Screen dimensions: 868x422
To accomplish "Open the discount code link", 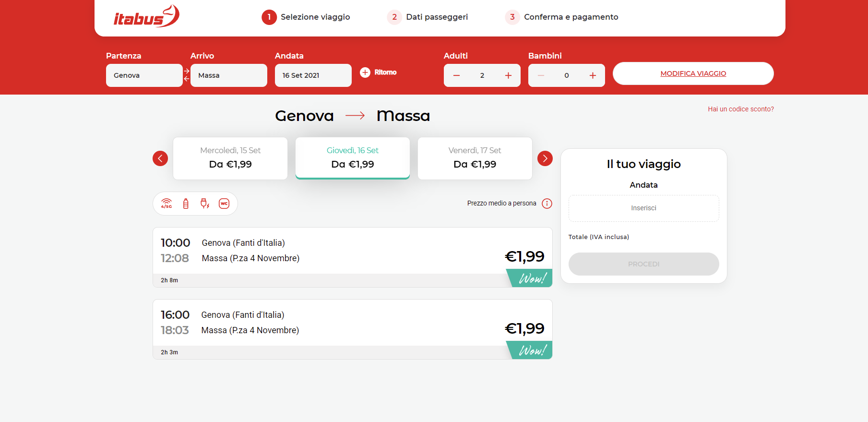I will coord(740,109).
